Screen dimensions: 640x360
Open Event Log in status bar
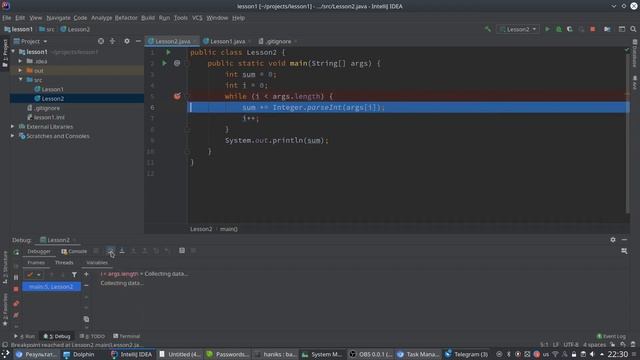(611, 336)
